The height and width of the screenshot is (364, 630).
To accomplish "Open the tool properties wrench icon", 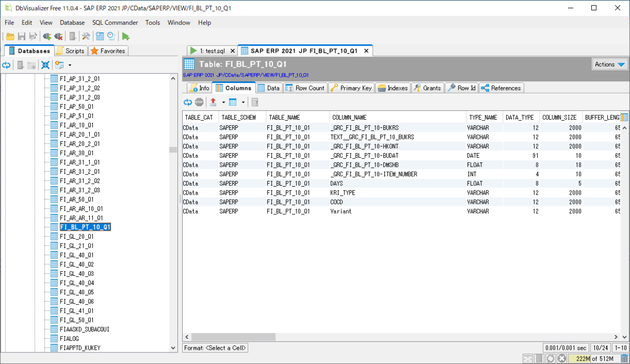I will pyautogui.click(x=85, y=36).
